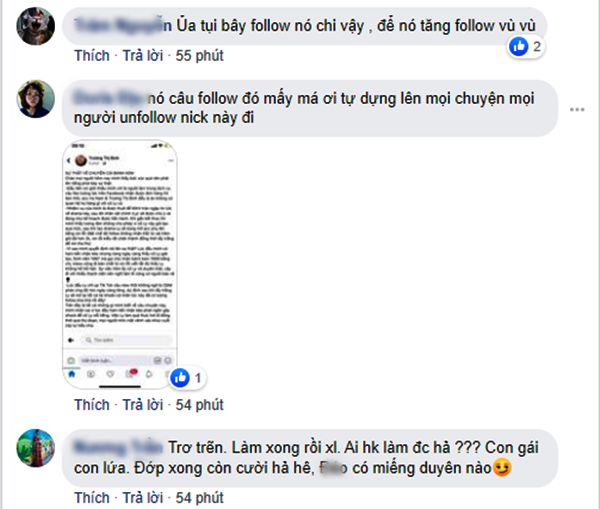Click Trả lời under the phone screenshot comment

[143, 405]
